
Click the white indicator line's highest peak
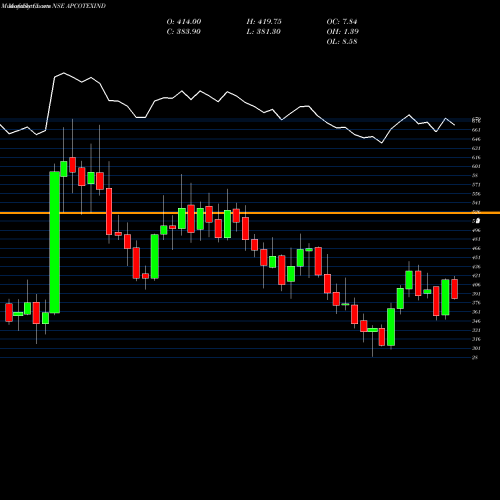coord(64,73)
